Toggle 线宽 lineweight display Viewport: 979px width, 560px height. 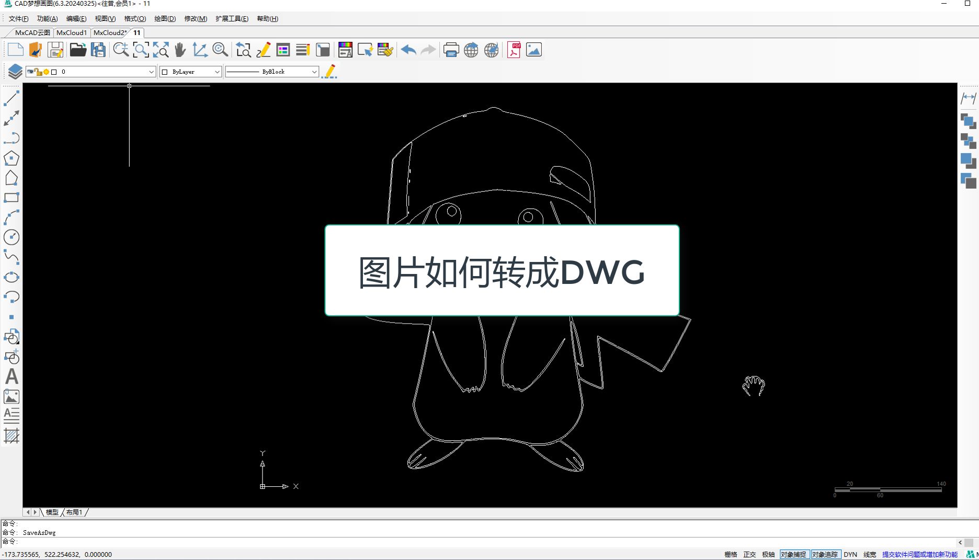[x=870, y=554]
